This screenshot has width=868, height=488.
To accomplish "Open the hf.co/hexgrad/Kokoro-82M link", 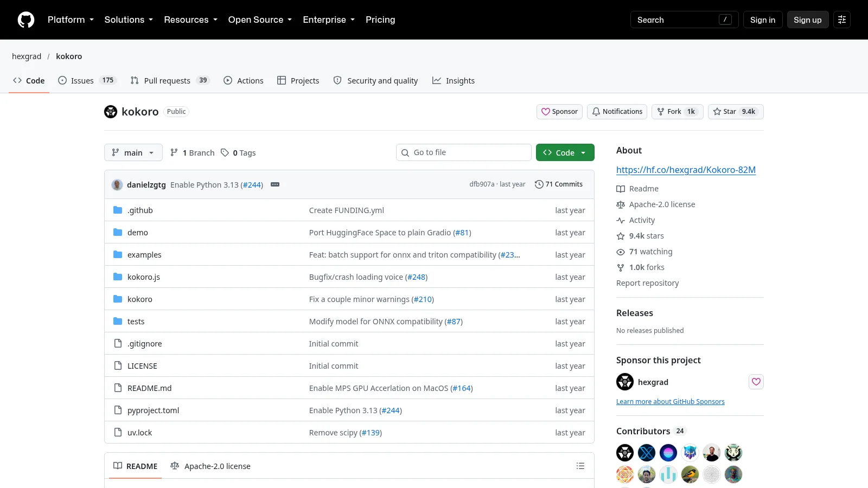I will tap(686, 170).
